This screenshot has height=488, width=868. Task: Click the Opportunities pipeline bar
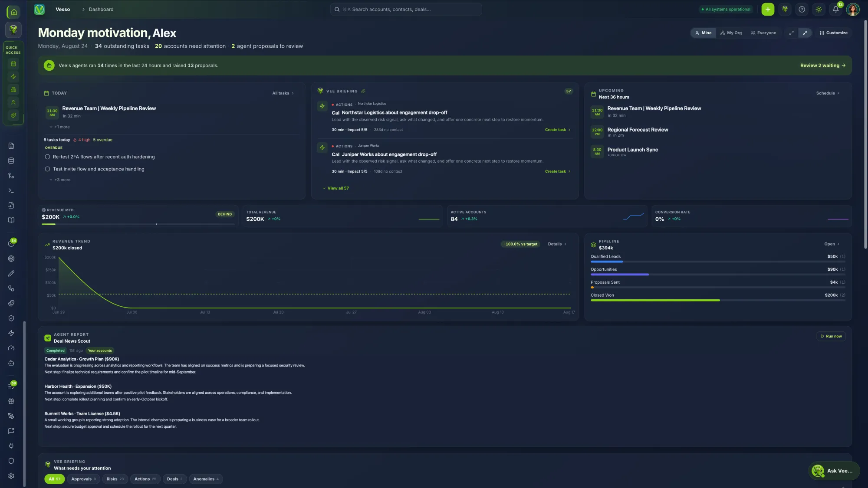717,275
